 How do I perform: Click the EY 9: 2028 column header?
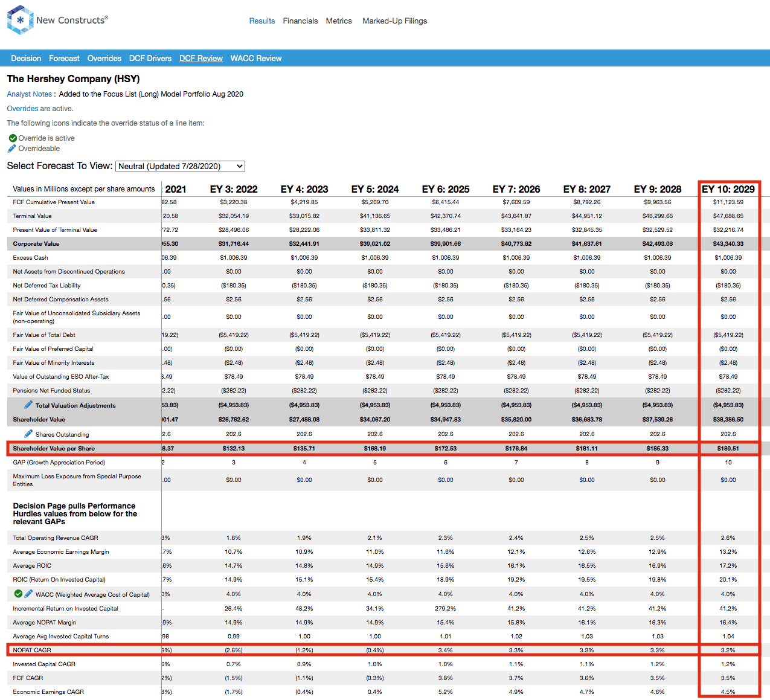coord(658,189)
